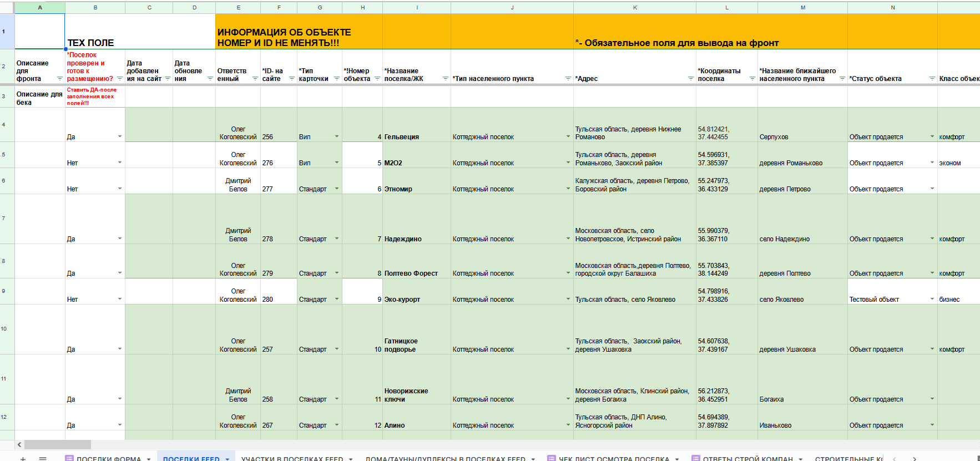The height and width of the screenshot is (461, 980).
Task: Select column A header
Action: (x=40, y=8)
